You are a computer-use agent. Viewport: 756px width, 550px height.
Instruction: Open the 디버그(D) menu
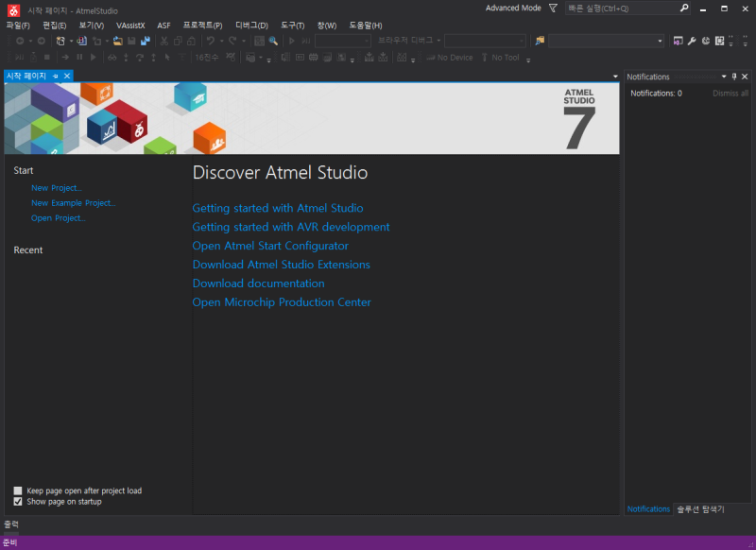tap(251, 26)
